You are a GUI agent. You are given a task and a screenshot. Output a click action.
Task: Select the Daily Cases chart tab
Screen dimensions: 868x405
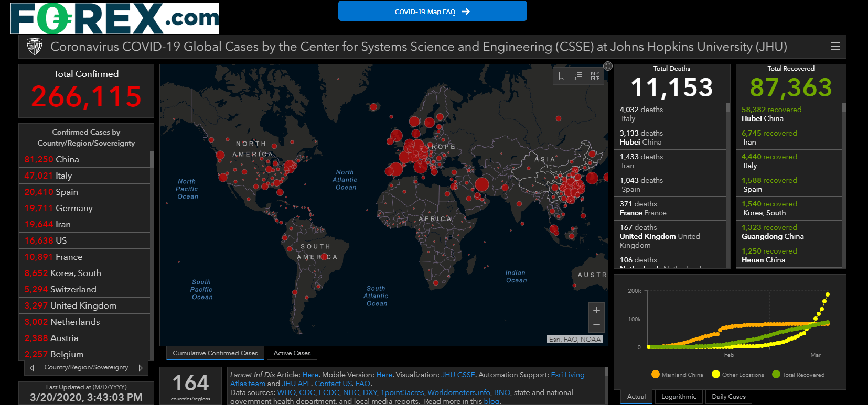point(728,397)
